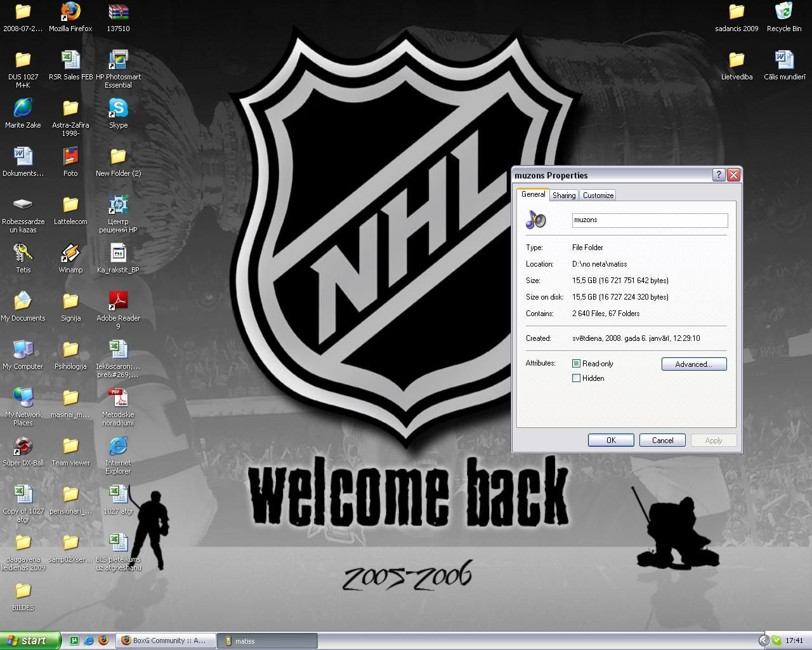Select the RSR Sales FEB spreadsheet icon

[x=70, y=65]
